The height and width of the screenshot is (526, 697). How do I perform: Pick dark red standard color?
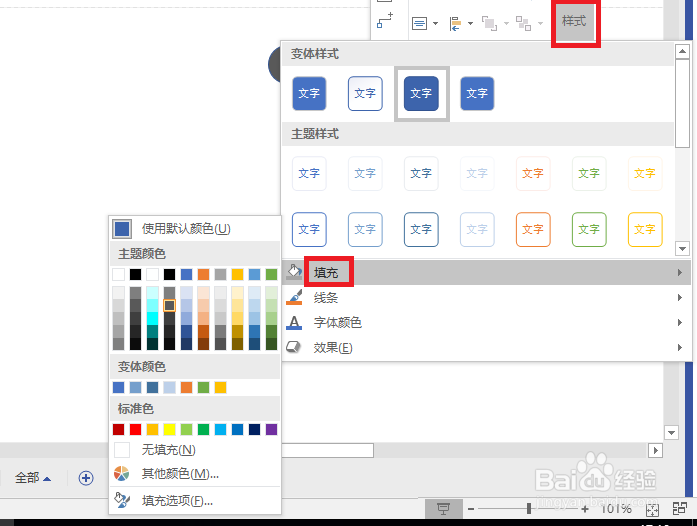(119, 429)
